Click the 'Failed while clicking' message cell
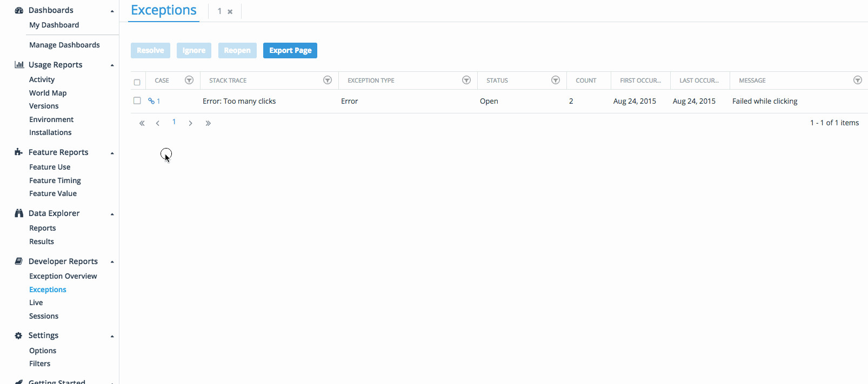The image size is (868, 384). click(765, 101)
